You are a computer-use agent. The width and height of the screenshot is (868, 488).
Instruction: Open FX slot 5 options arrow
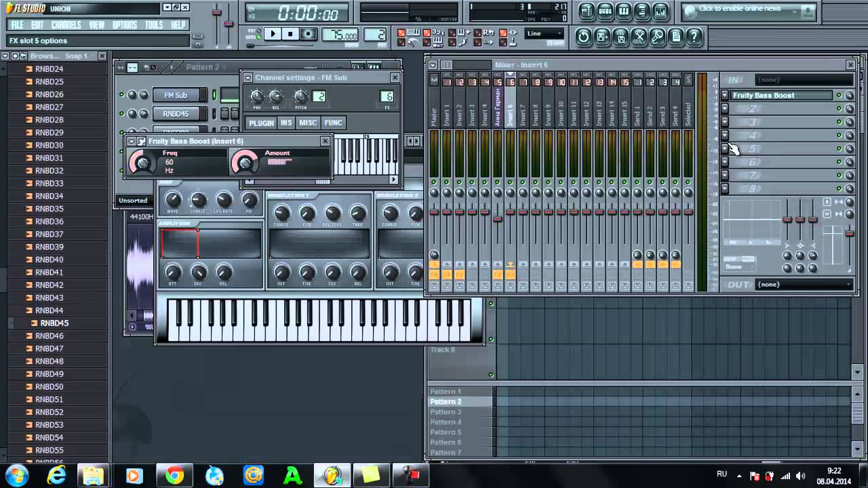click(x=724, y=148)
